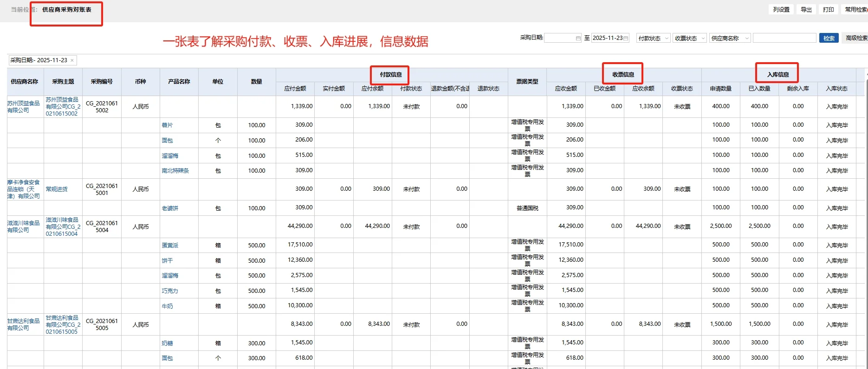This screenshot has height=369, width=868.
Task: Open product link 牛奶
Action: click(x=167, y=306)
